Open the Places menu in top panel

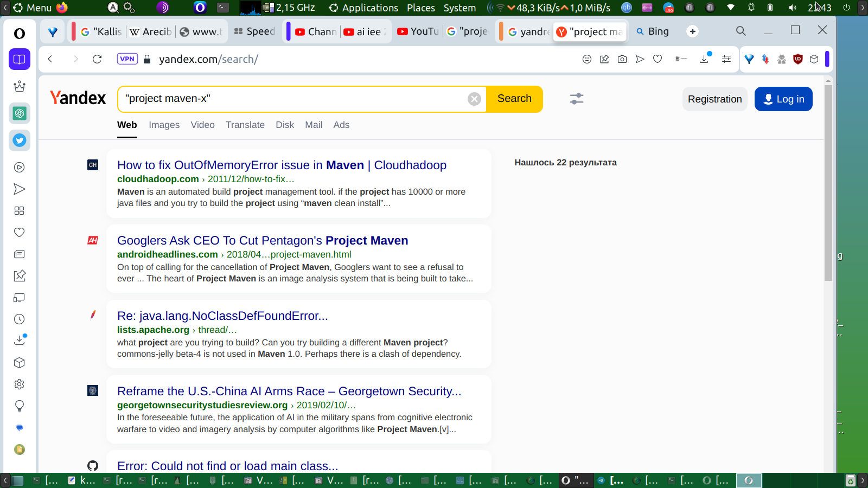[x=421, y=8]
